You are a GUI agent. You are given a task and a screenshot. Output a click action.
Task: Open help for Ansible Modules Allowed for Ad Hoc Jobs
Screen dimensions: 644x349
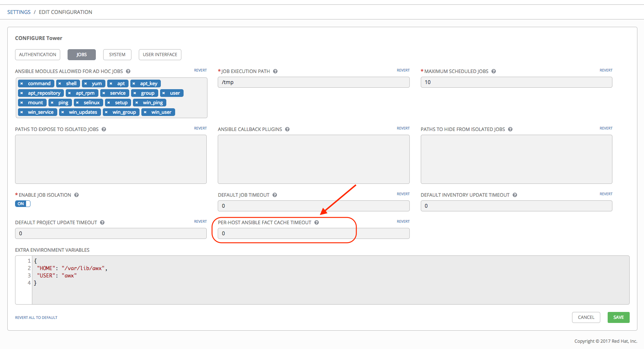click(x=128, y=71)
